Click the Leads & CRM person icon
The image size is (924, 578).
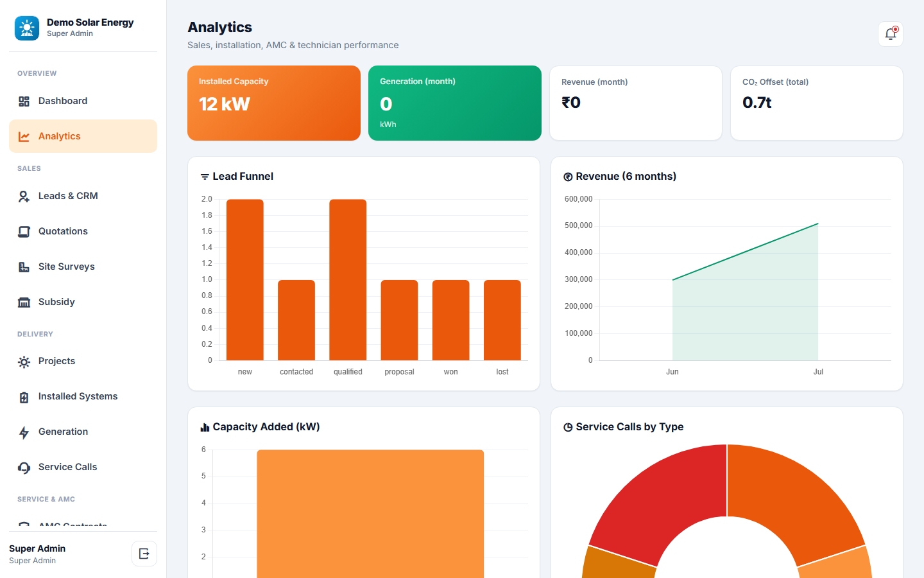24,197
